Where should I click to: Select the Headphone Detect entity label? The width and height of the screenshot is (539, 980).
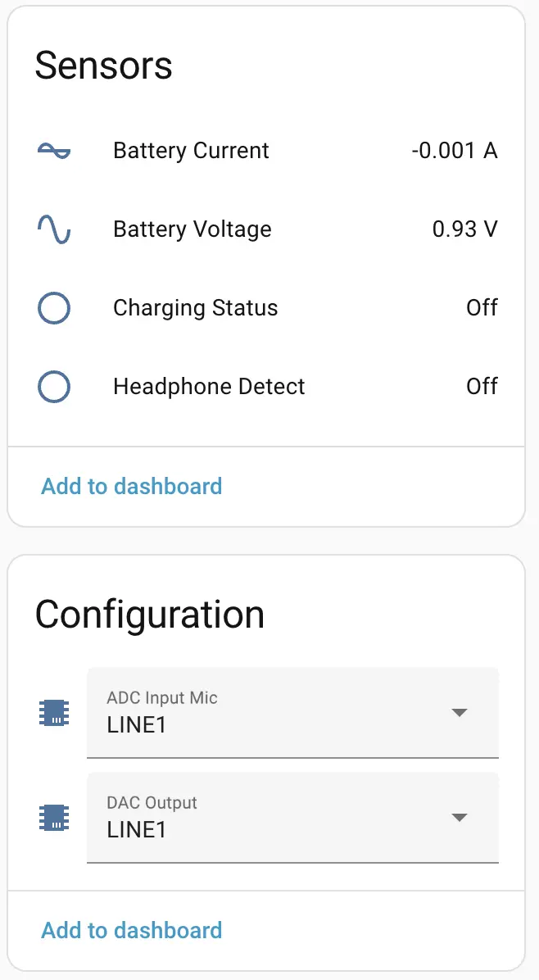click(209, 387)
